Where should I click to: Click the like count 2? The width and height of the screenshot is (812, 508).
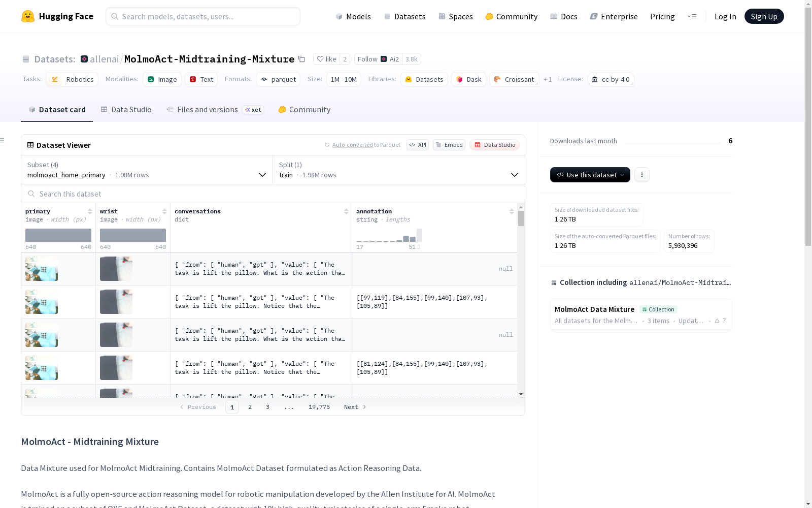tap(345, 59)
